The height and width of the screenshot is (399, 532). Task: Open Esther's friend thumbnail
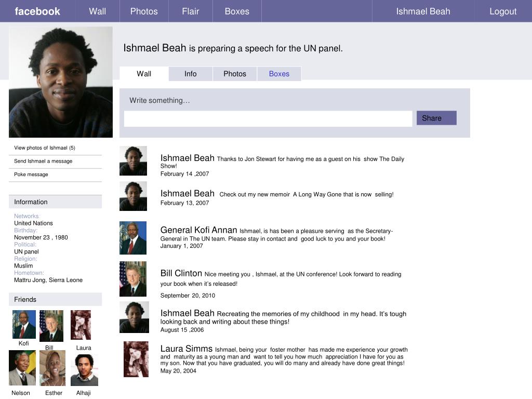52,368
